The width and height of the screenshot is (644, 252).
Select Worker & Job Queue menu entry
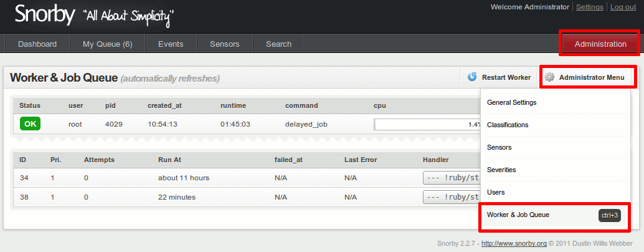click(518, 215)
